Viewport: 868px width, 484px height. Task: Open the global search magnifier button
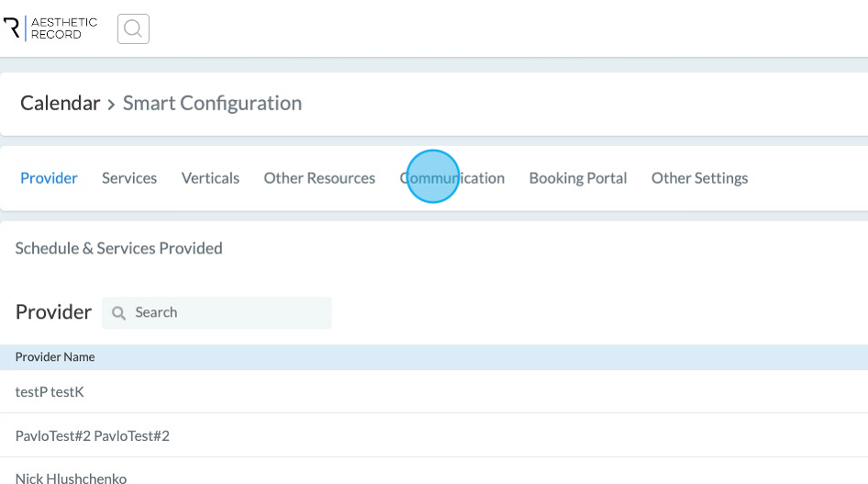click(133, 29)
